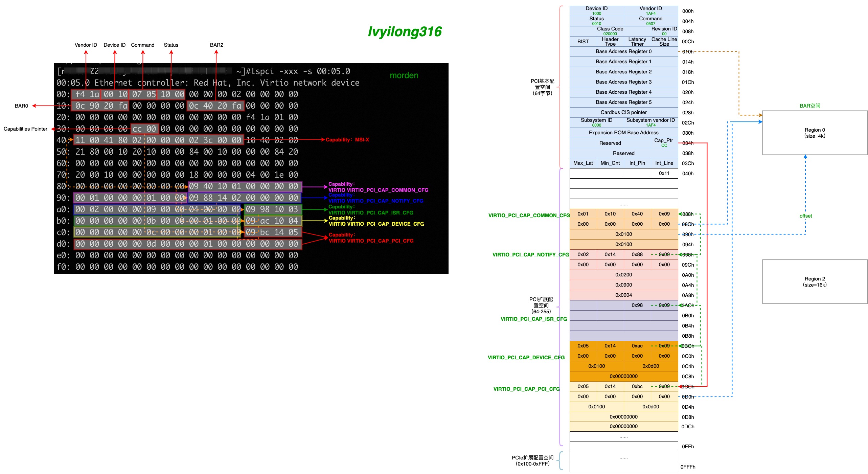Click the 'PCI扩展配置空间 (64-255)' label
The height and width of the screenshot is (474, 868).
pyautogui.click(x=541, y=306)
